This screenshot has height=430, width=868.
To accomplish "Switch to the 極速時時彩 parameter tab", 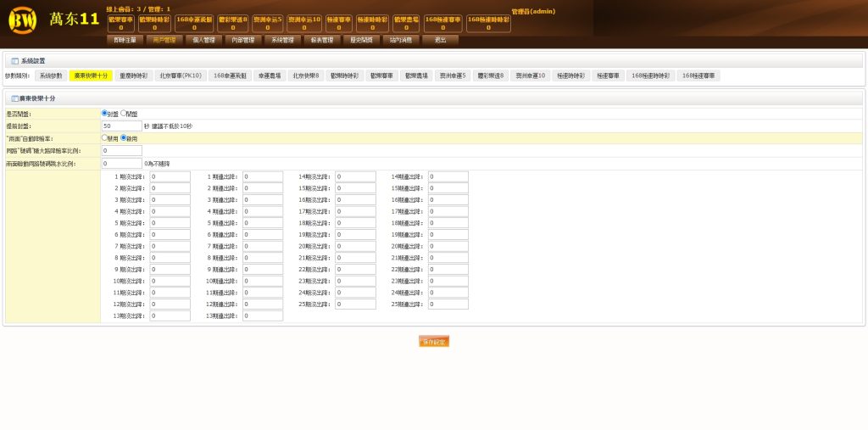I will pyautogui.click(x=570, y=76).
